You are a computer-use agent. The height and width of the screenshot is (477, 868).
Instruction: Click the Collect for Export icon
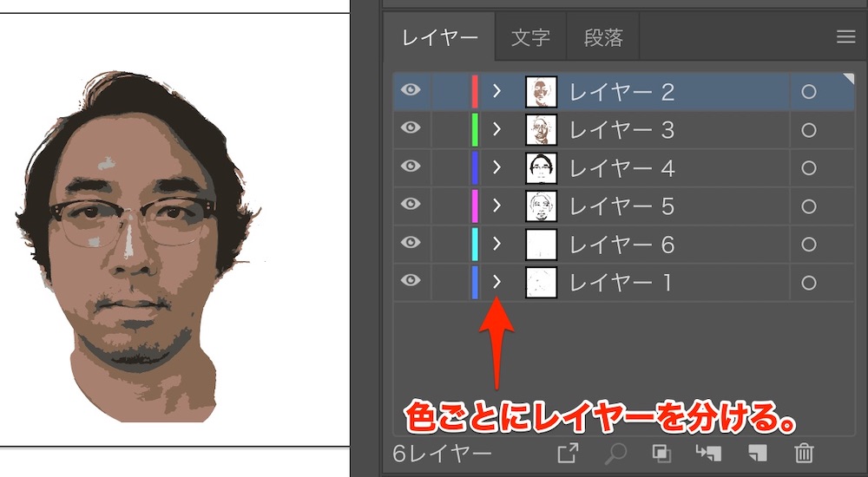pos(568,453)
